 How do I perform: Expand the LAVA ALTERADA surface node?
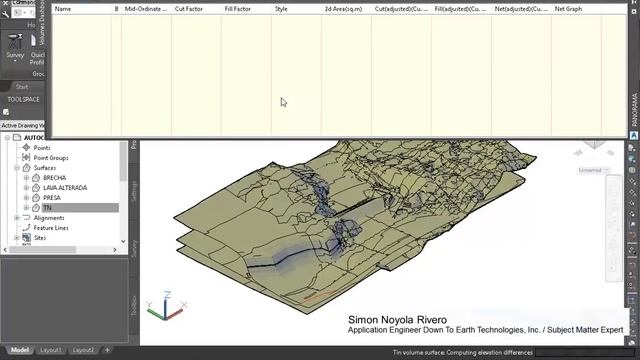(26, 188)
